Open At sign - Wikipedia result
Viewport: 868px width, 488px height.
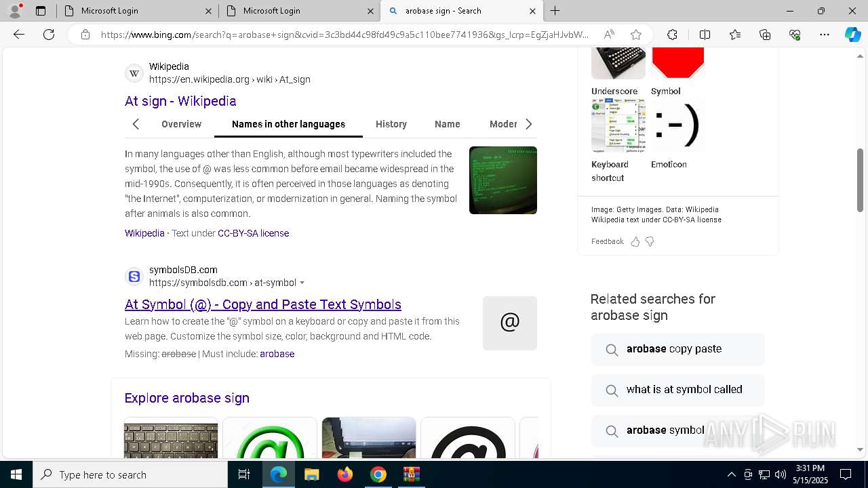click(x=180, y=101)
